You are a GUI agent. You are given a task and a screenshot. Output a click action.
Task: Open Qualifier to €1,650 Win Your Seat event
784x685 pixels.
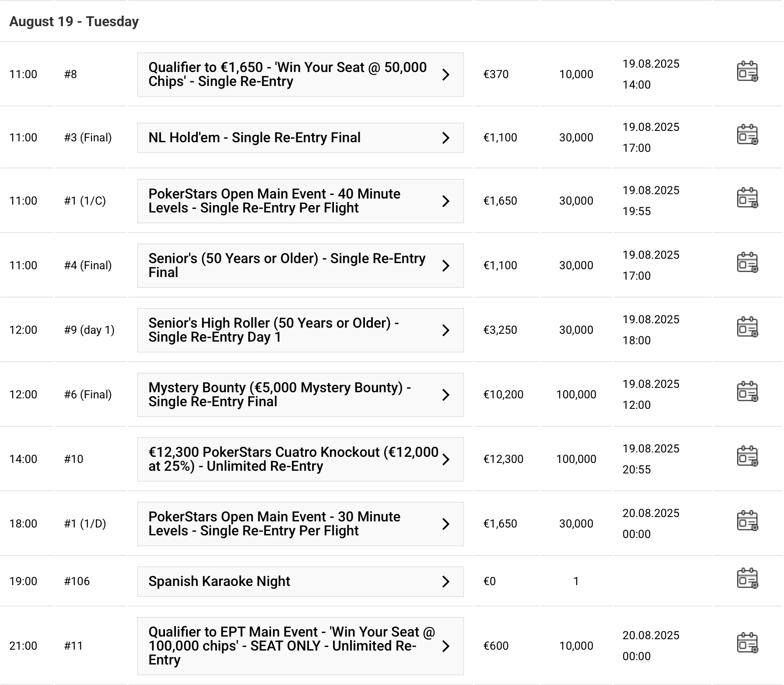point(287,75)
